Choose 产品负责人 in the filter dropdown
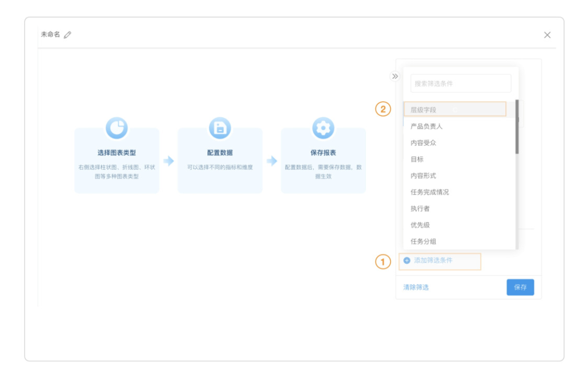588x379 pixels. (x=426, y=126)
